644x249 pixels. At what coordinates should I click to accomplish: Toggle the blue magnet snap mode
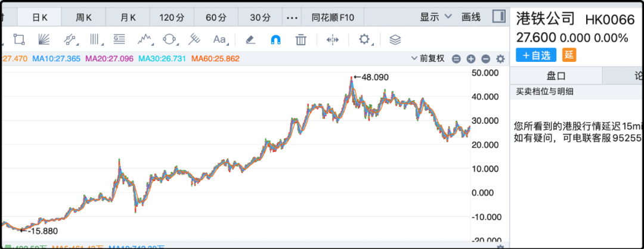(276, 40)
